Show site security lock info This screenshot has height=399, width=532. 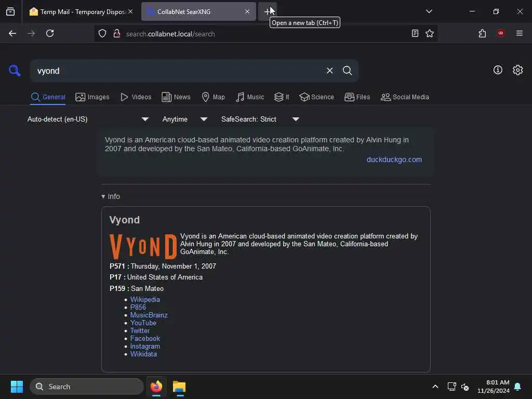(x=117, y=33)
